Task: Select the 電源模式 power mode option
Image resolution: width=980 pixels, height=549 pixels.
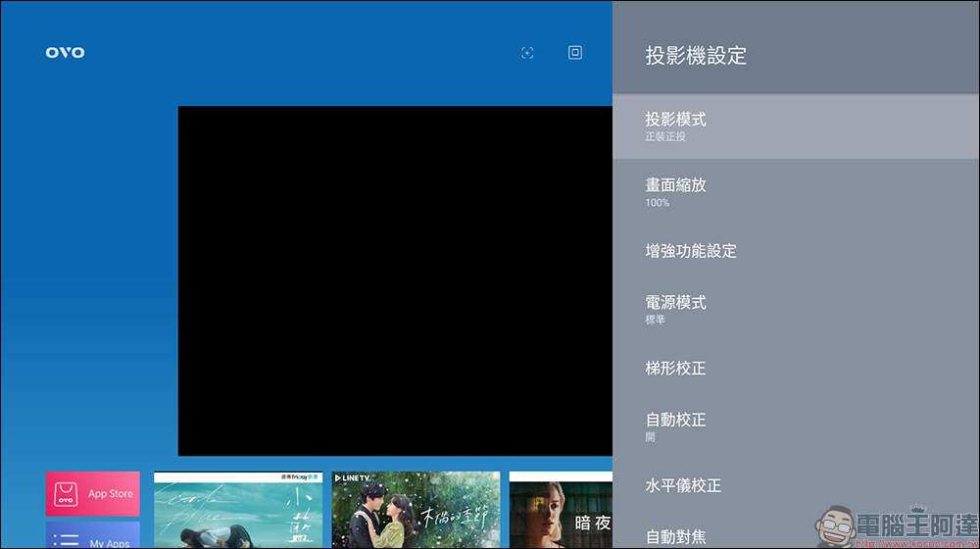Action: pyautogui.click(x=796, y=310)
